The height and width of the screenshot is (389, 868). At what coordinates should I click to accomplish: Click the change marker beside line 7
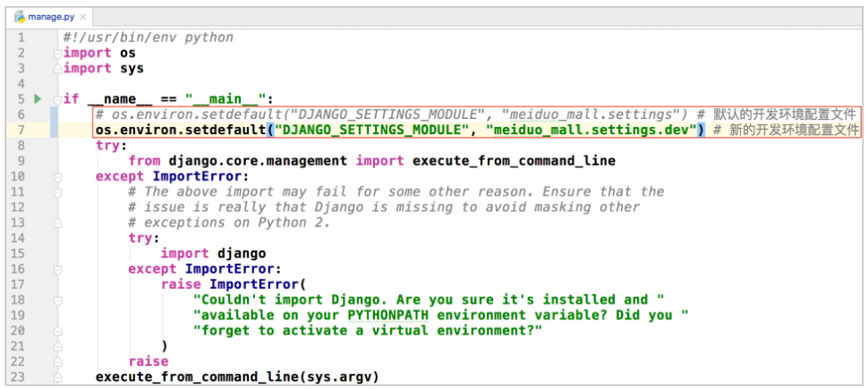tap(54, 130)
